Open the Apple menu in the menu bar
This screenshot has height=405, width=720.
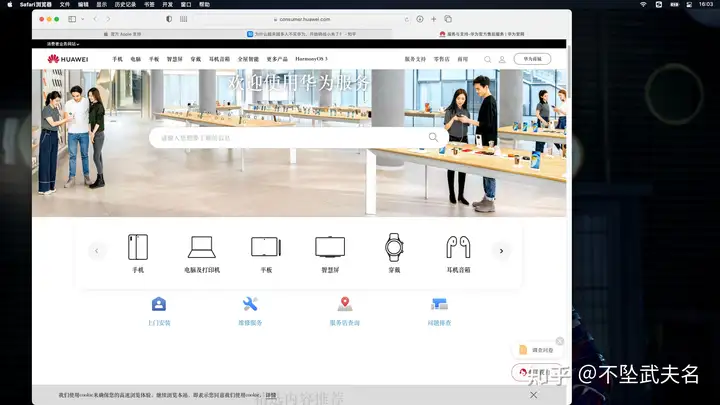(10, 5)
